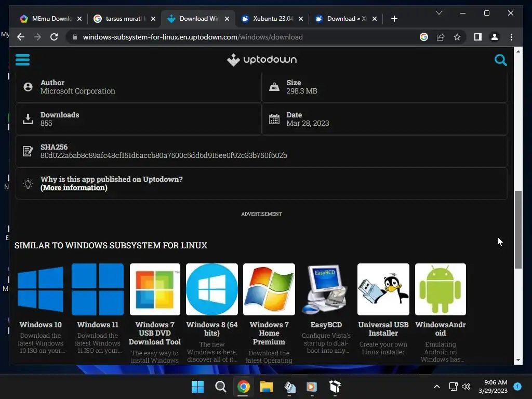The width and height of the screenshot is (532, 399).
Task: Reload the current page
Action: [54, 37]
